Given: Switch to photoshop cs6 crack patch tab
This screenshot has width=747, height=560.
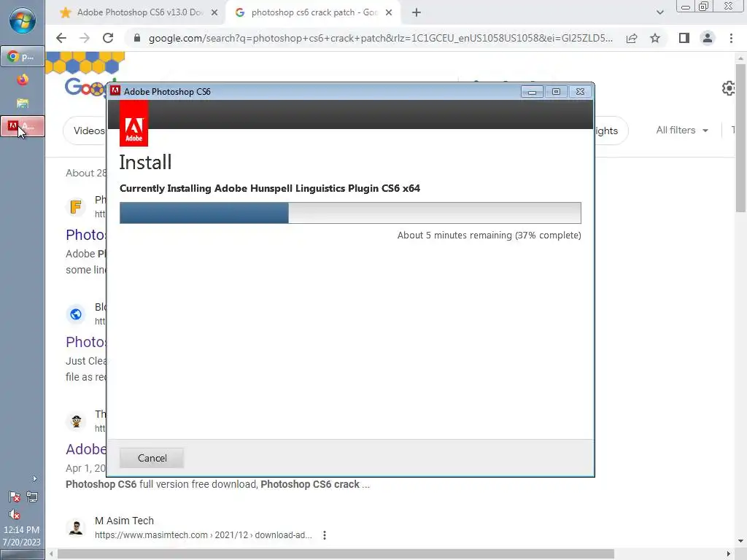Looking at the screenshot, I should click(312, 13).
